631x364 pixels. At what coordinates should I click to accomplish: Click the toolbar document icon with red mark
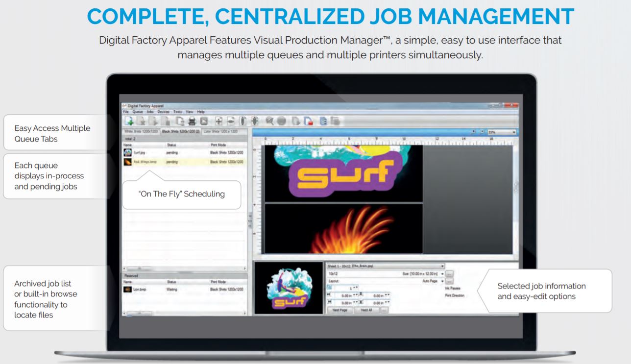(308, 121)
